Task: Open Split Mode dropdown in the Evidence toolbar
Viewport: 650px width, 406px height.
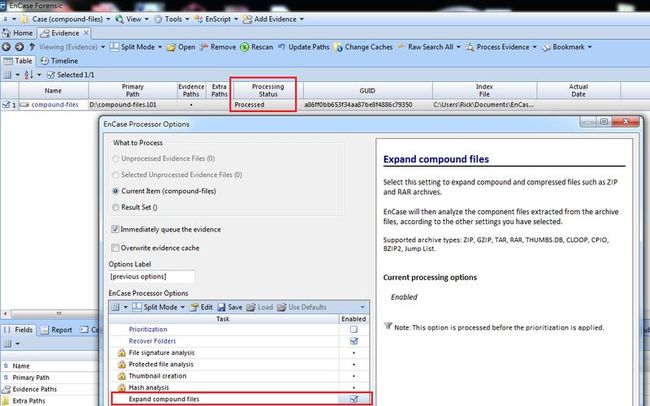Action: coord(136,47)
